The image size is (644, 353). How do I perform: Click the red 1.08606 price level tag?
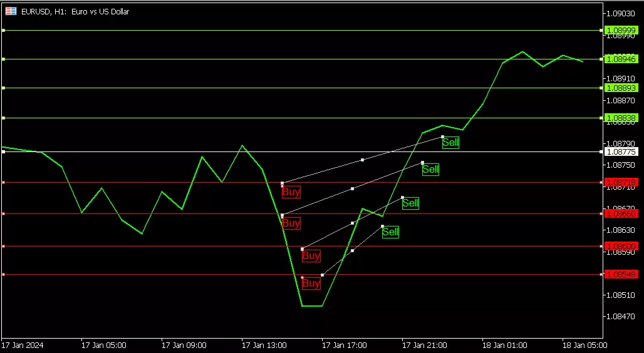coord(621,246)
